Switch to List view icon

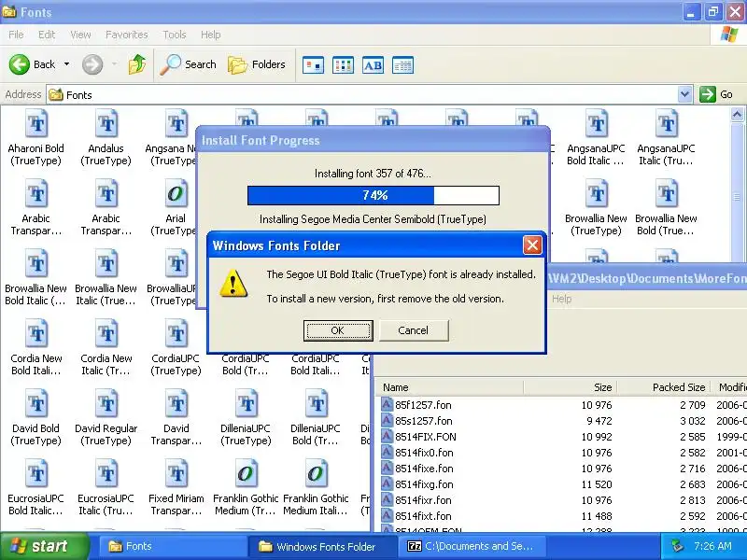coord(343,65)
